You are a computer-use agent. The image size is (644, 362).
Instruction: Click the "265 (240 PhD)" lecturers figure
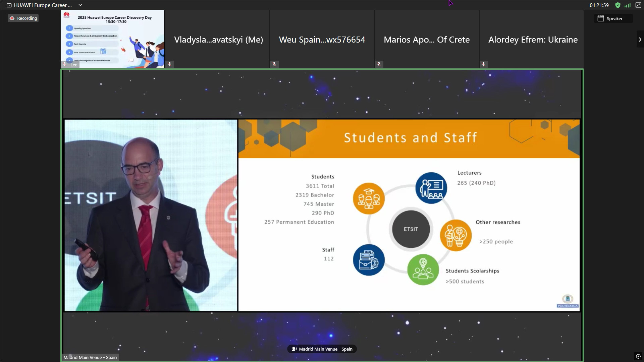476,183
